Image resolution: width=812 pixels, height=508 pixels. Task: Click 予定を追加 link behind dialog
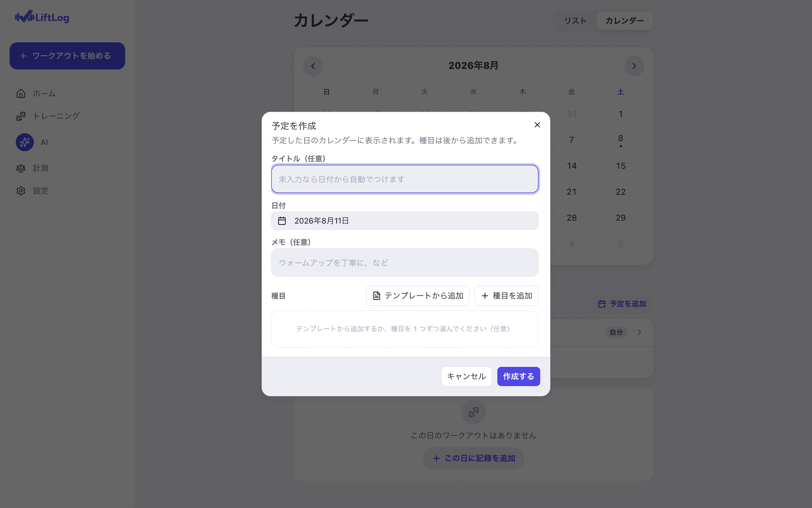622,304
